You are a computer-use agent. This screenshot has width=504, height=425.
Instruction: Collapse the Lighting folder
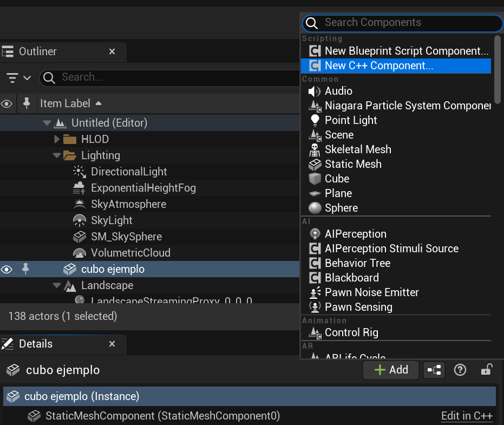[x=57, y=155]
